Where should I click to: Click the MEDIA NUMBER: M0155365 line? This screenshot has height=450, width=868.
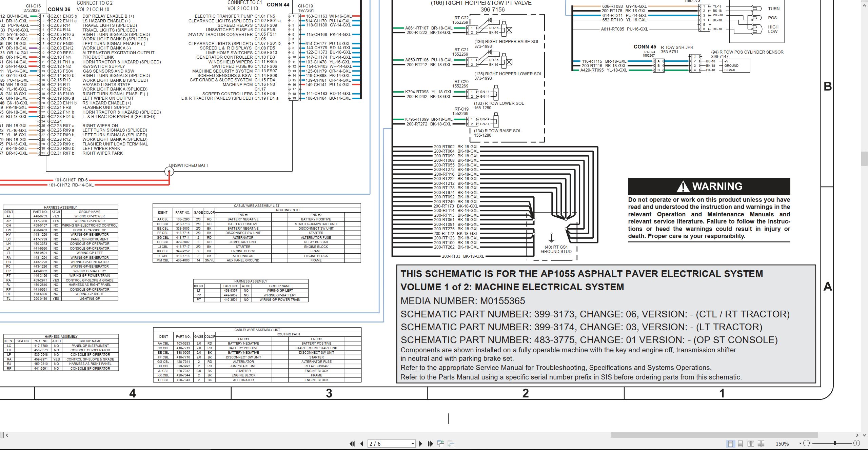(x=463, y=301)
